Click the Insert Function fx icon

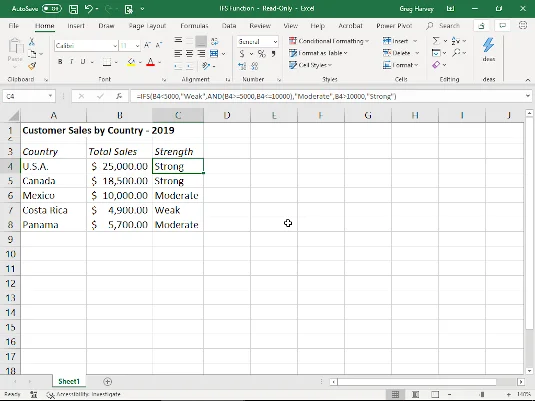click(x=119, y=96)
